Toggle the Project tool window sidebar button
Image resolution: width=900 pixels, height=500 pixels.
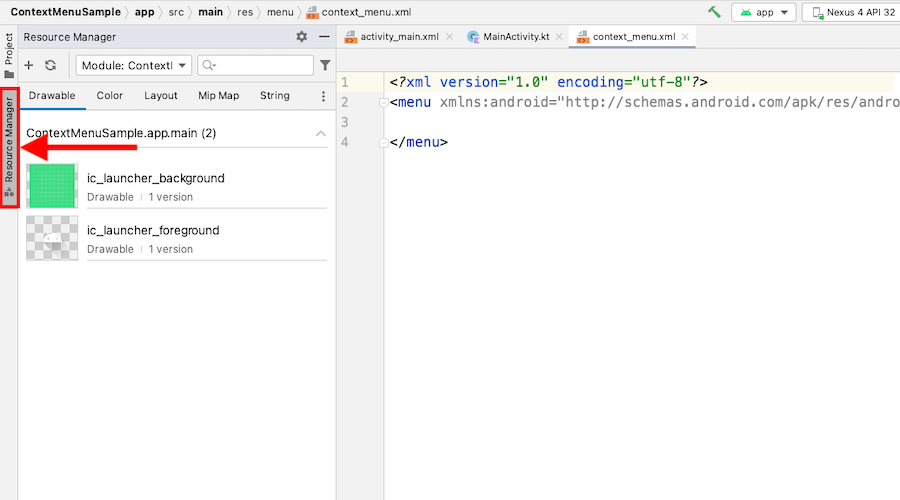tap(9, 56)
